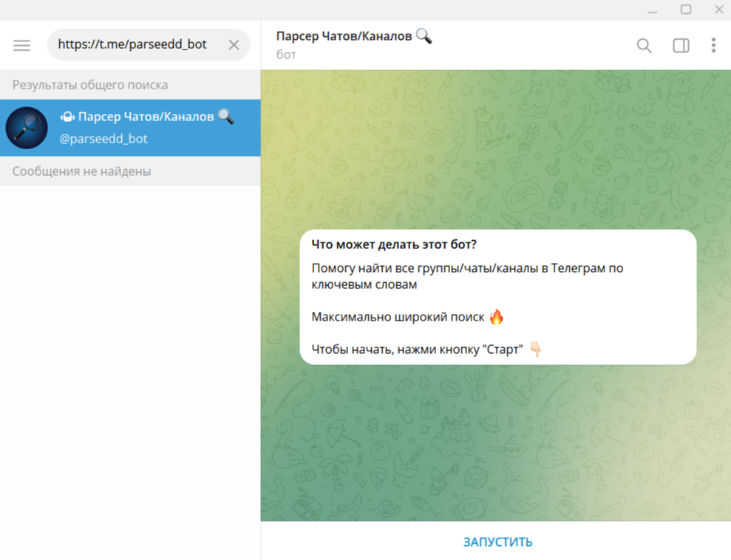Click the Чтобы начать, нажми кнопку "Старт" line
The width and height of the screenshot is (731, 560).
[426, 349]
